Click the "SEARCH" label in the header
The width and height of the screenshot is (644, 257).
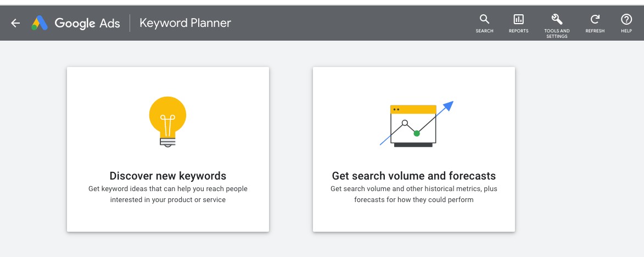[x=484, y=31]
